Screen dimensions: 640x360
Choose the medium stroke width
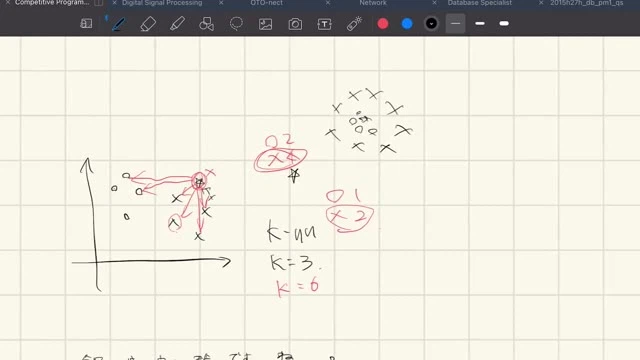(480, 24)
